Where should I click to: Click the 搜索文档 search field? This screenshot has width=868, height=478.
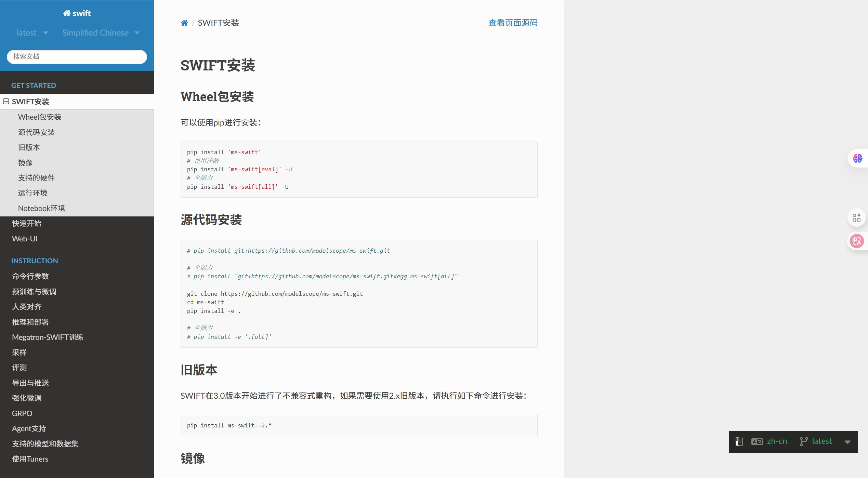click(x=77, y=57)
